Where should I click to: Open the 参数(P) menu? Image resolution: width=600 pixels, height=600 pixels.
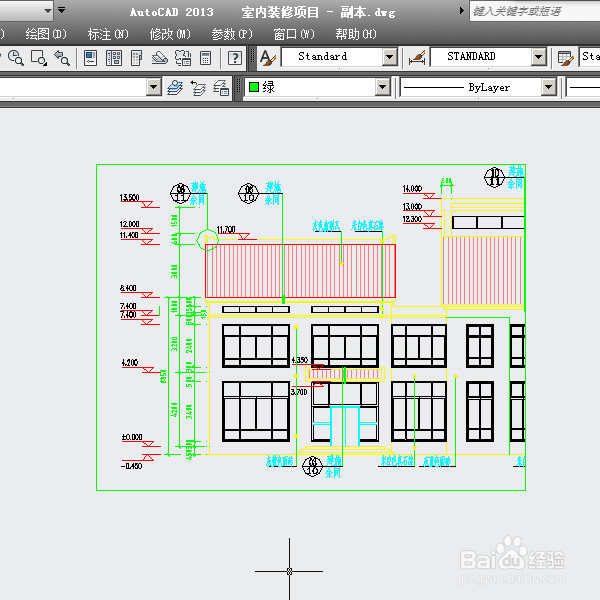coord(232,34)
